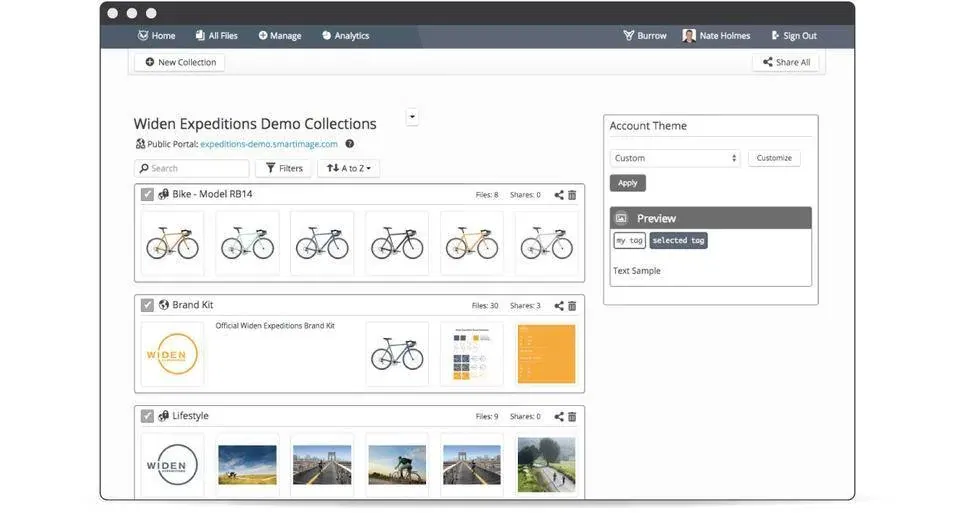Toggle the Lifestyle collection checkbox
Viewport: 960px width, 513px height.
point(147,417)
